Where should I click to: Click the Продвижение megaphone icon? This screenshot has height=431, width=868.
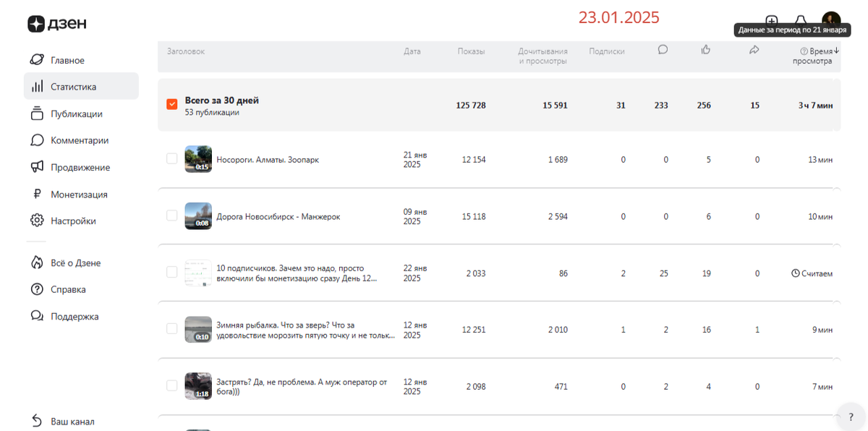click(37, 167)
